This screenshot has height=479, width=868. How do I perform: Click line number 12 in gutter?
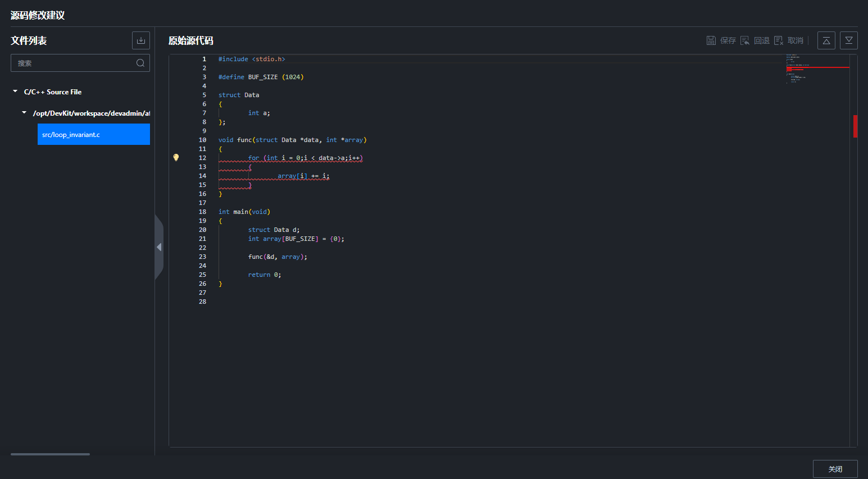[202, 158]
